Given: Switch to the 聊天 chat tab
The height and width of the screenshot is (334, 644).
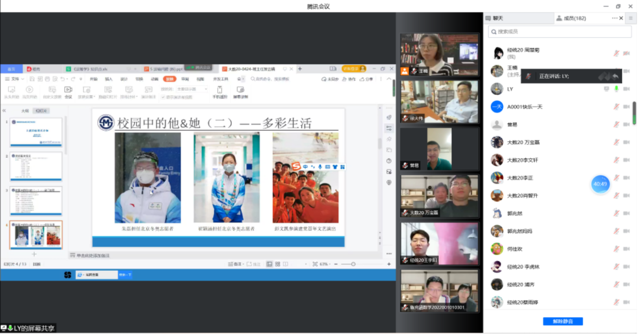Looking at the screenshot, I should (497, 18).
